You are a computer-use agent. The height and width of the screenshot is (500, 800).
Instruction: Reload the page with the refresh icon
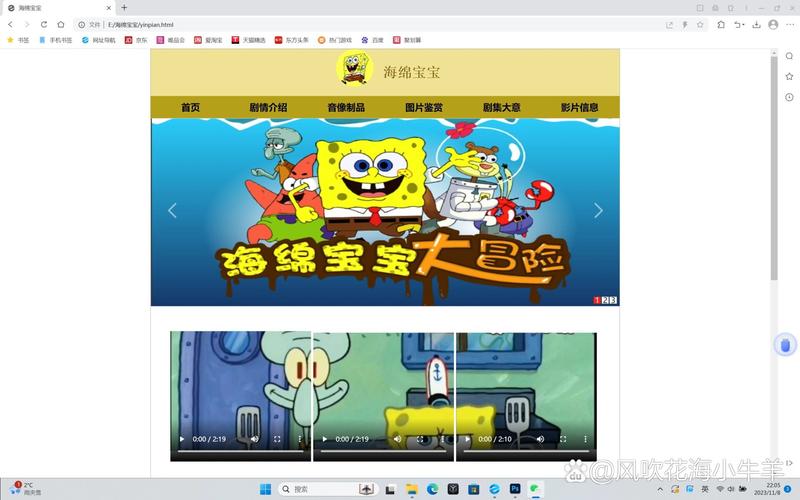pyautogui.click(x=44, y=24)
